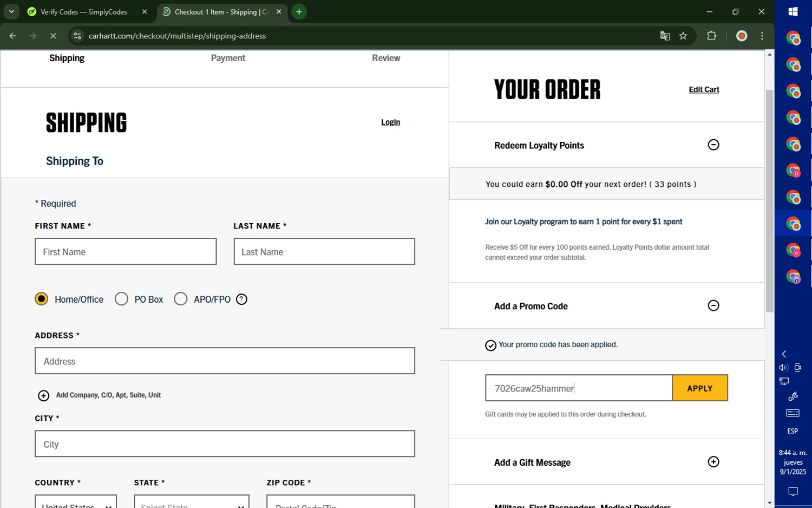Open a new browser tab
This screenshot has height=508, width=812.
point(299,11)
